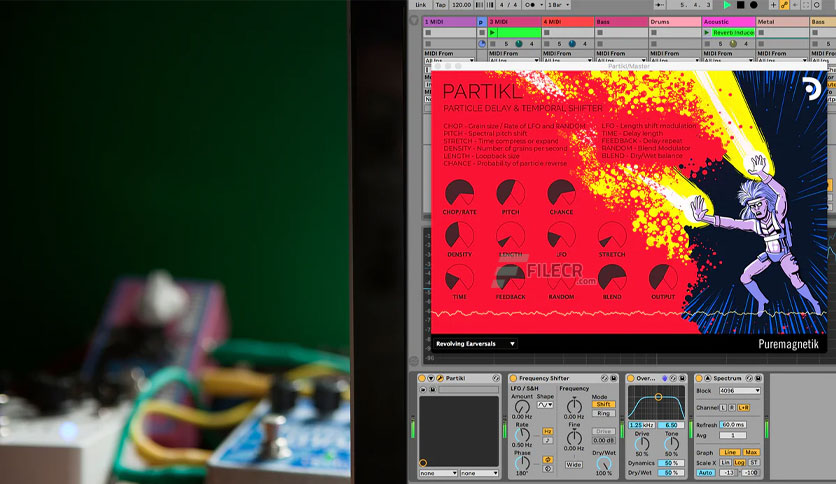Screen dimensions: 836x484
Task: Click the Overdrive Tone knob
Action: pos(671,443)
